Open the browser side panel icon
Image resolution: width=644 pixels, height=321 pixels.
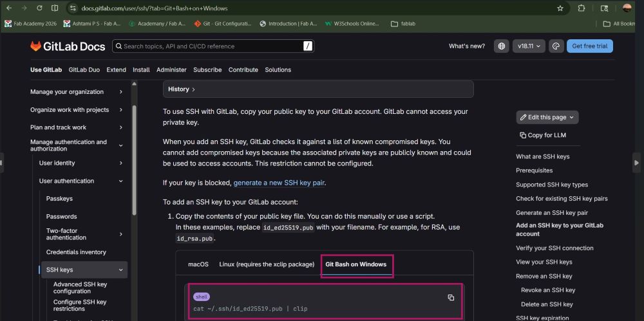pyautogui.click(x=55, y=8)
